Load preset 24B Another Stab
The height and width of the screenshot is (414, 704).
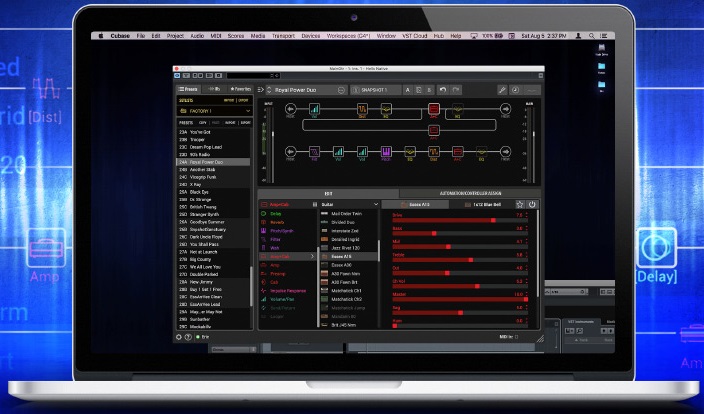coord(213,169)
